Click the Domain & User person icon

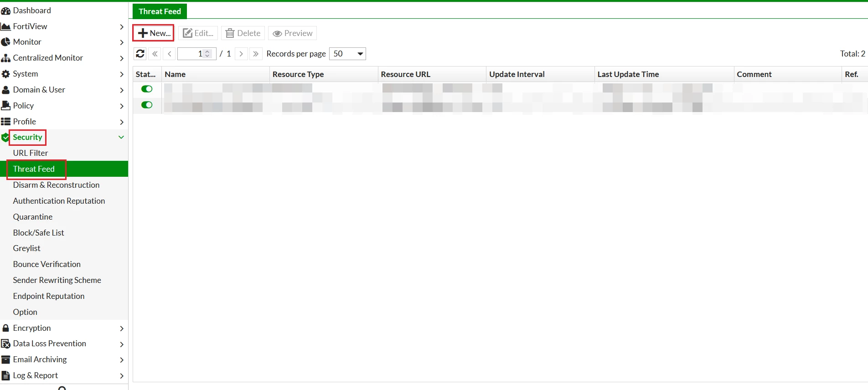coord(5,90)
